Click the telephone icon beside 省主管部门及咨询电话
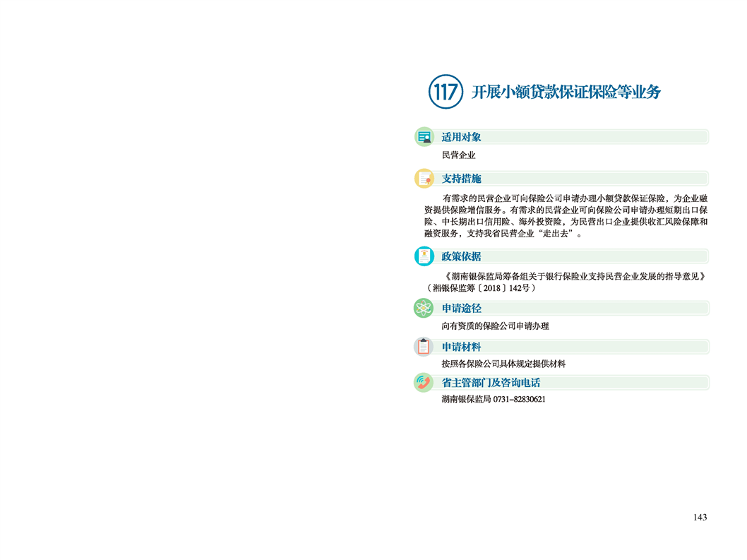The image size is (747, 560). [x=424, y=382]
